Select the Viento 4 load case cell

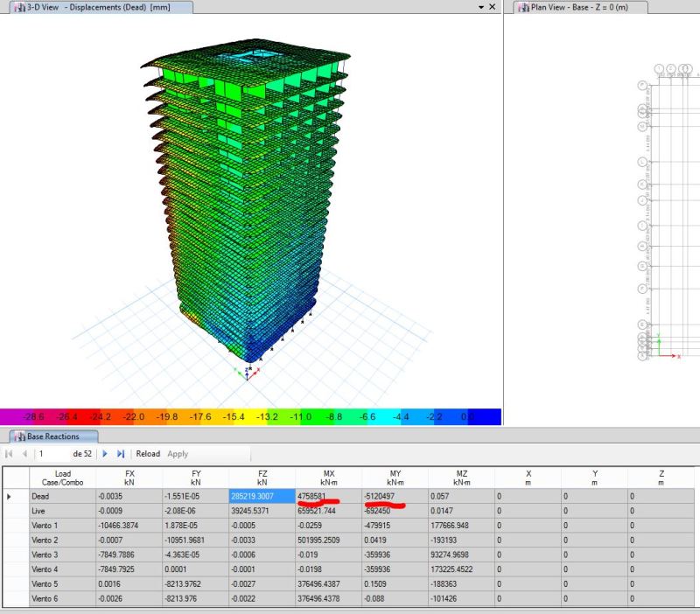(x=62, y=569)
